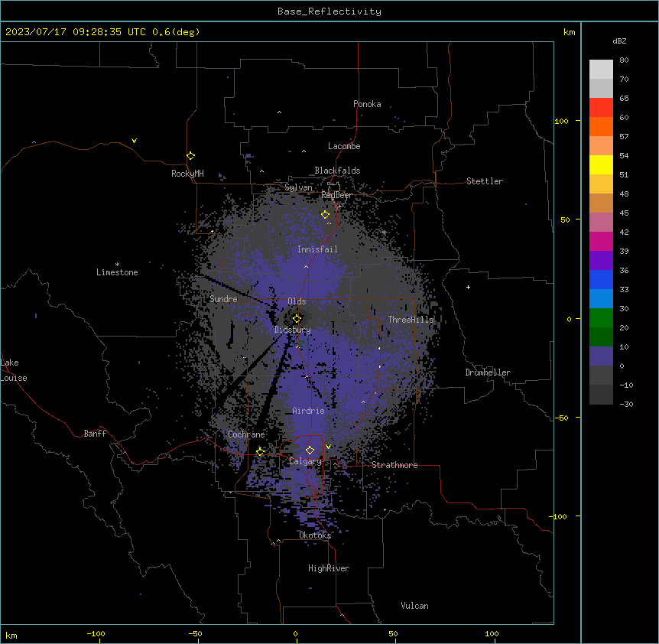Image resolution: width=659 pixels, height=644 pixels.
Task: Click the Vulcan label
Action: coord(415,606)
